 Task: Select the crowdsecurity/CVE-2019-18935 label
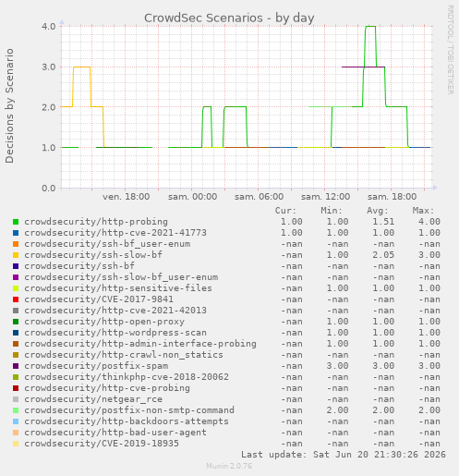point(102,444)
